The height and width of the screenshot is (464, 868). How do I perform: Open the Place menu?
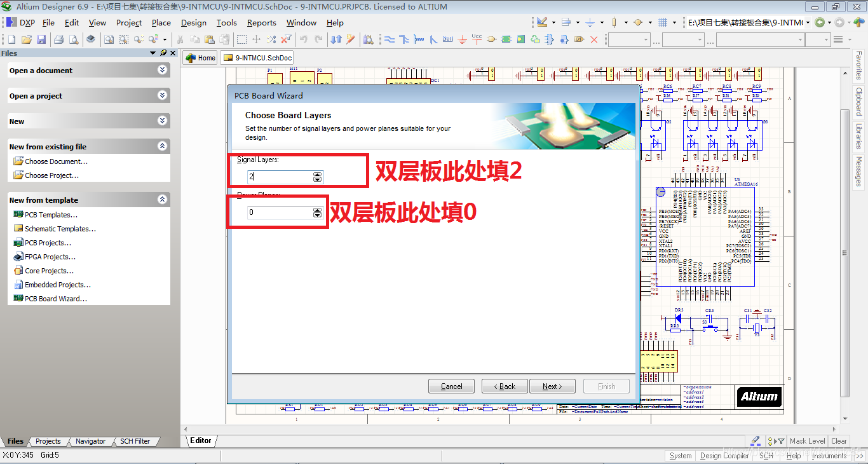pos(161,22)
